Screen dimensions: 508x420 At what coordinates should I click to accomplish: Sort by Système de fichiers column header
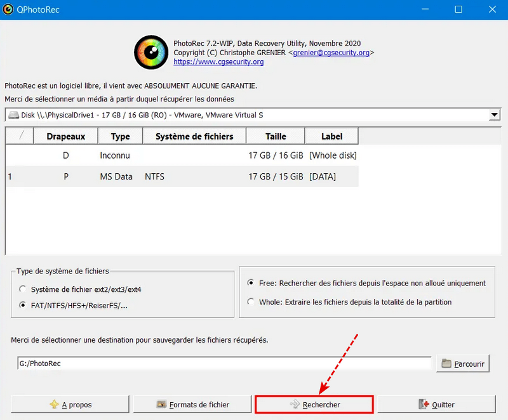pyautogui.click(x=194, y=136)
